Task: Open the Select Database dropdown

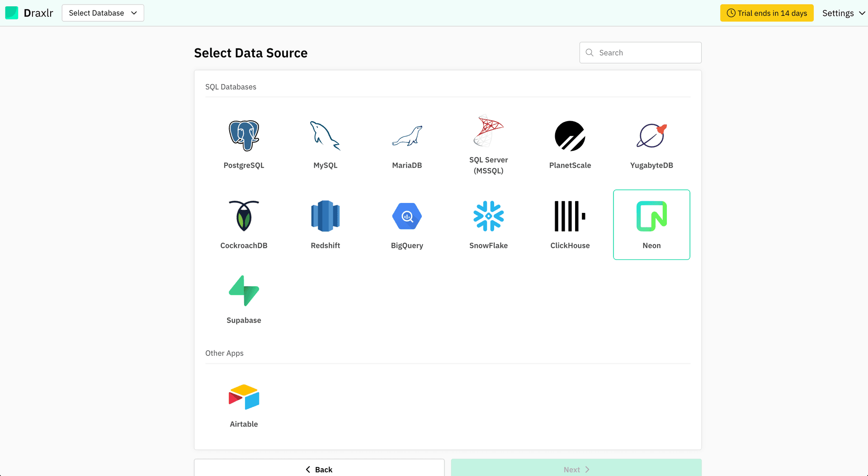Action: (103, 13)
